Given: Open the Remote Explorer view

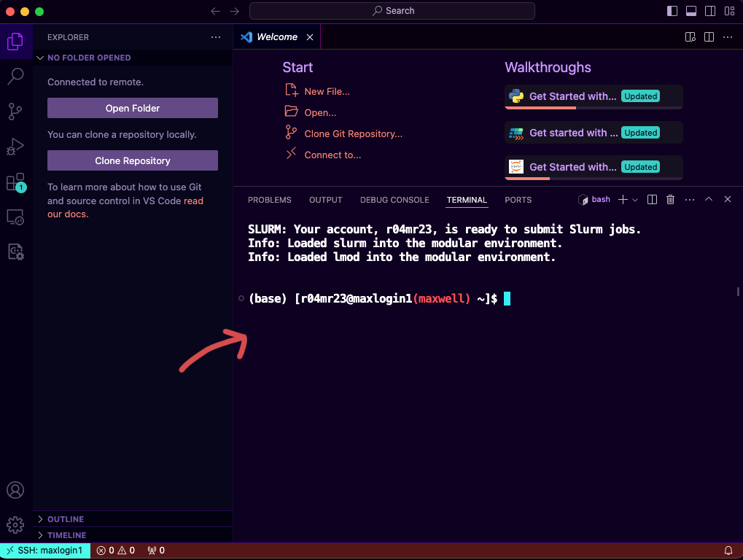Looking at the screenshot, I should click(x=15, y=217).
